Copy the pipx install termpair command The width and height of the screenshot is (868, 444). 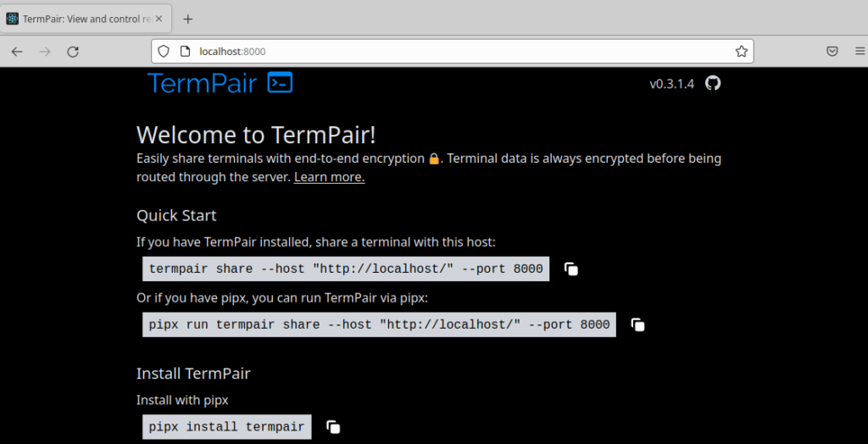pos(333,427)
